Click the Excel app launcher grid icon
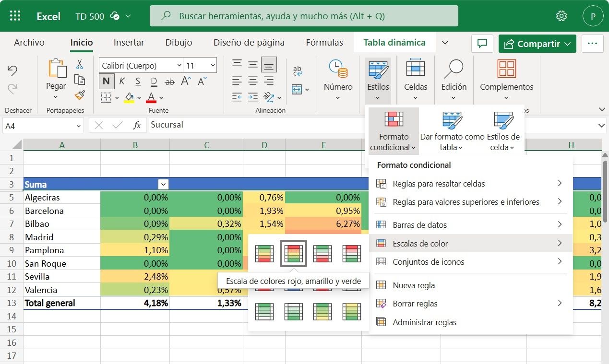Viewport: 609px width, 364px height. click(x=15, y=16)
